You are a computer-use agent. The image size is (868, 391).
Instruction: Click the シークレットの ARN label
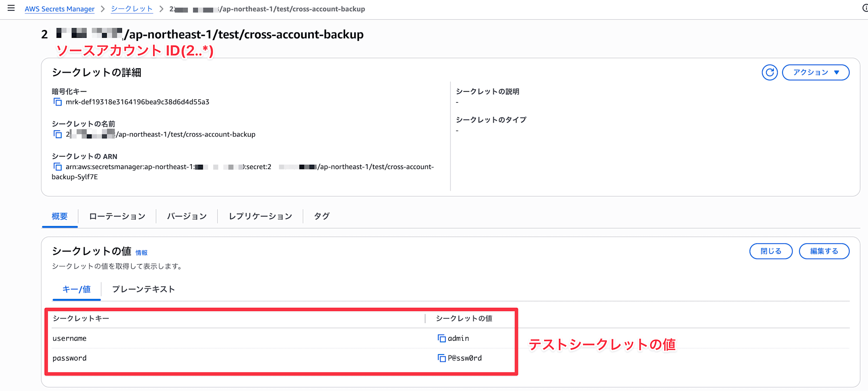pyautogui.click(x=85, y=156)
